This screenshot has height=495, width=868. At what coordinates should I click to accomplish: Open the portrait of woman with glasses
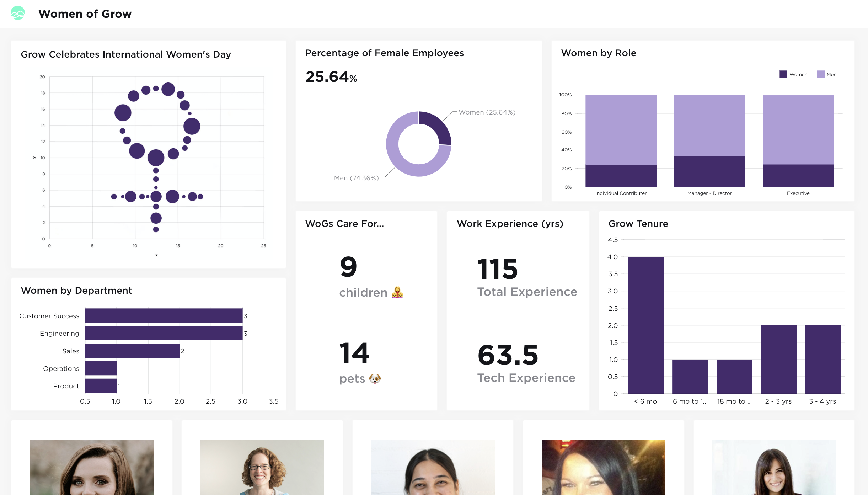262,467
